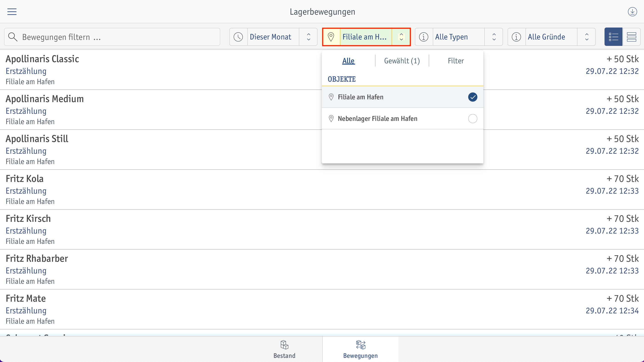Image resolution: width=644 pixels, height=362 pixels.
Task: Focus the Bewegungen filtern search field
Action: (x=112, y=37)
